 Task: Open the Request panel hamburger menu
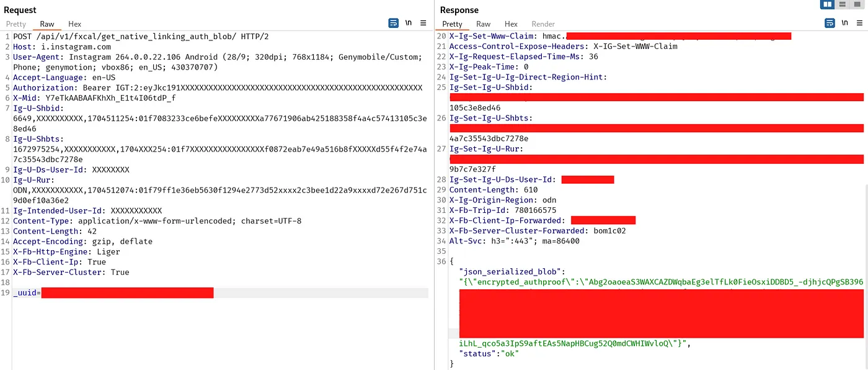[x=423, y=23]
